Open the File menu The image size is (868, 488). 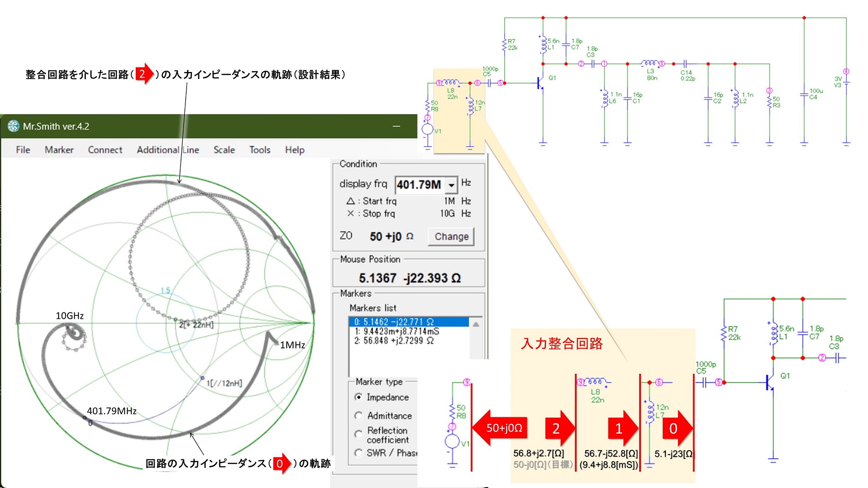[23, 150]
